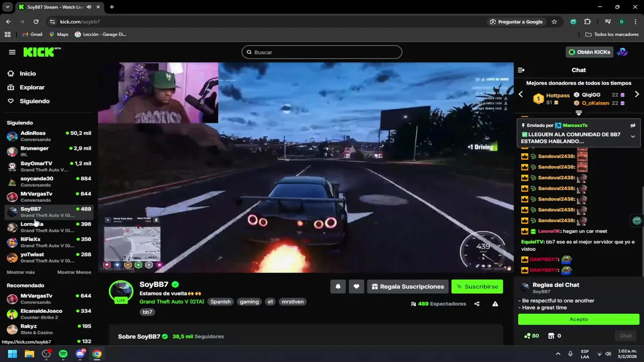Open AdinRoss channel in Siguiendo list

coord(49,136)
